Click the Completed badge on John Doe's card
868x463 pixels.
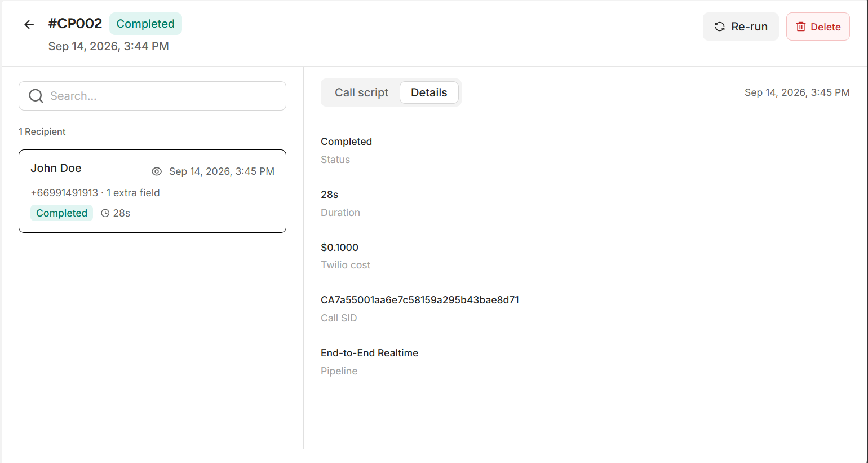(62, 213)
